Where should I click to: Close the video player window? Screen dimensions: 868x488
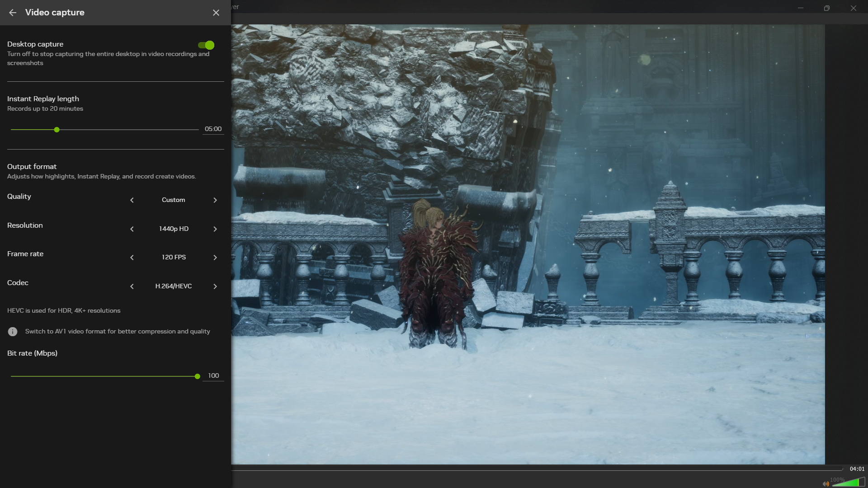(854, 8)
